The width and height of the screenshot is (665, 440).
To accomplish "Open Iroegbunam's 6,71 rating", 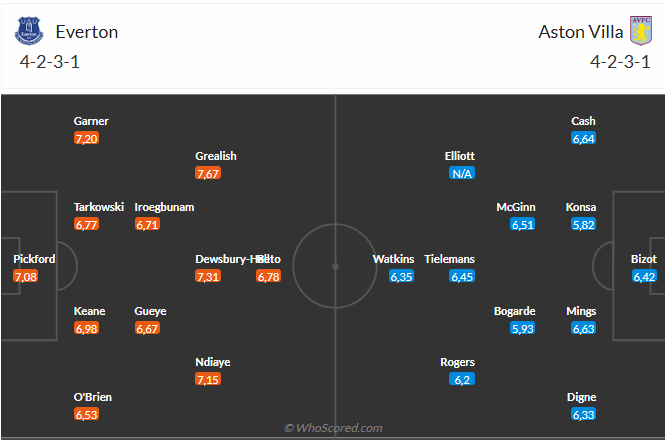I will [147, 224].
